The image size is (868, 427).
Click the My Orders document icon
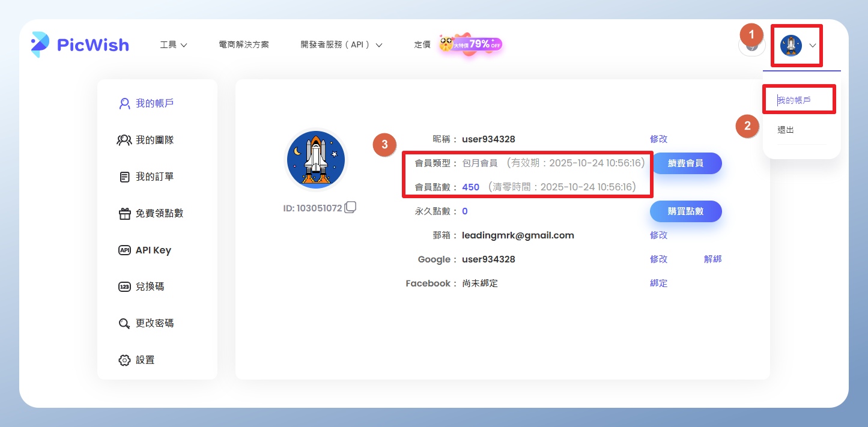124,177
